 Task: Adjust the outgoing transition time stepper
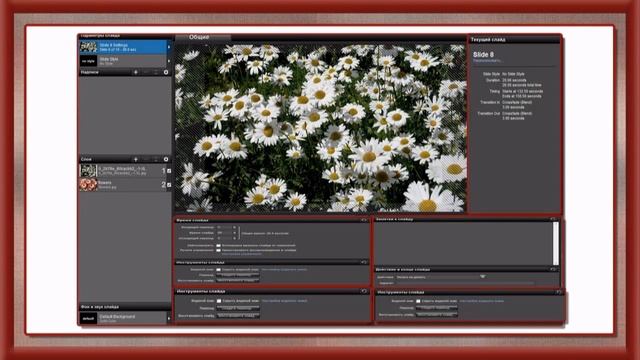tap(234, 238)
